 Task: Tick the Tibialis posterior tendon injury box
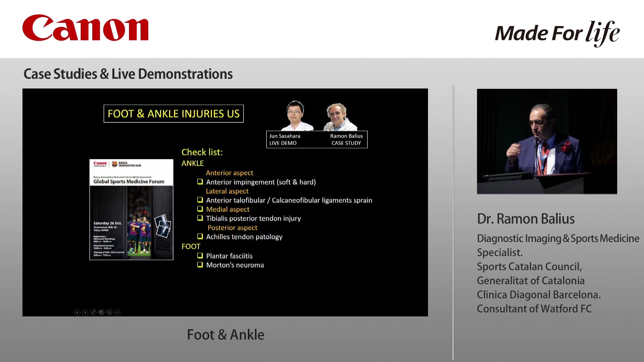[x=200, y=218]
